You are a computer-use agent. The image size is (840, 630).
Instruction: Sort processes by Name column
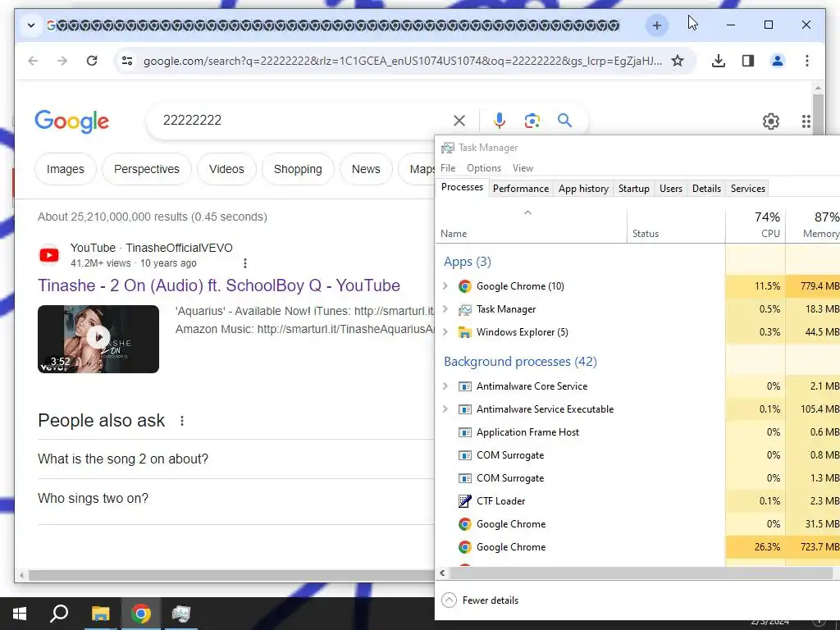532,225
